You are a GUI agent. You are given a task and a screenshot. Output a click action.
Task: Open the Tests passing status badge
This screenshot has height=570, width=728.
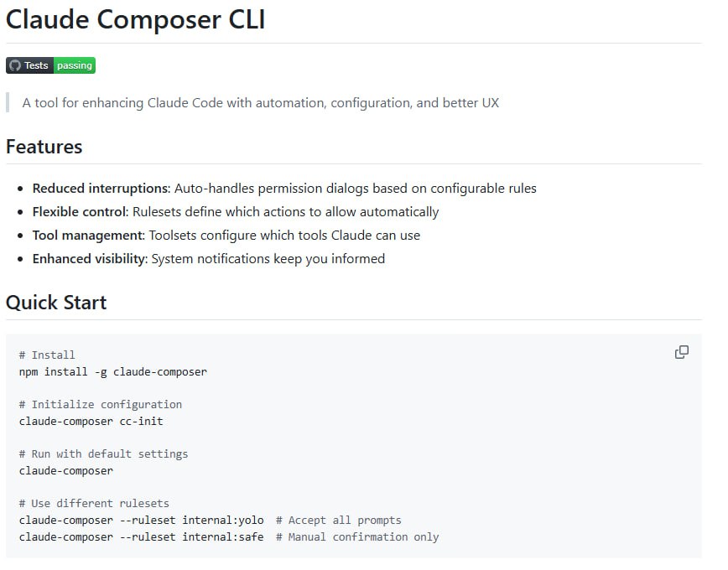tap(50, 65)
